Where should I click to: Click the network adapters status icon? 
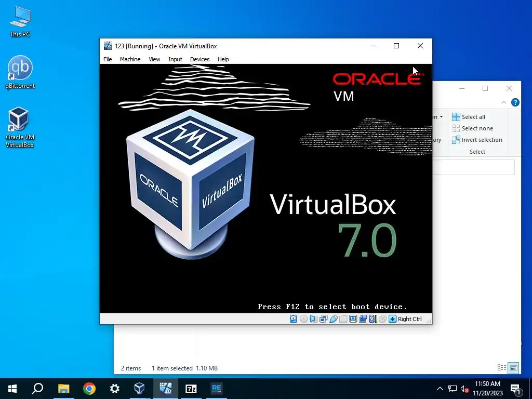323,319
